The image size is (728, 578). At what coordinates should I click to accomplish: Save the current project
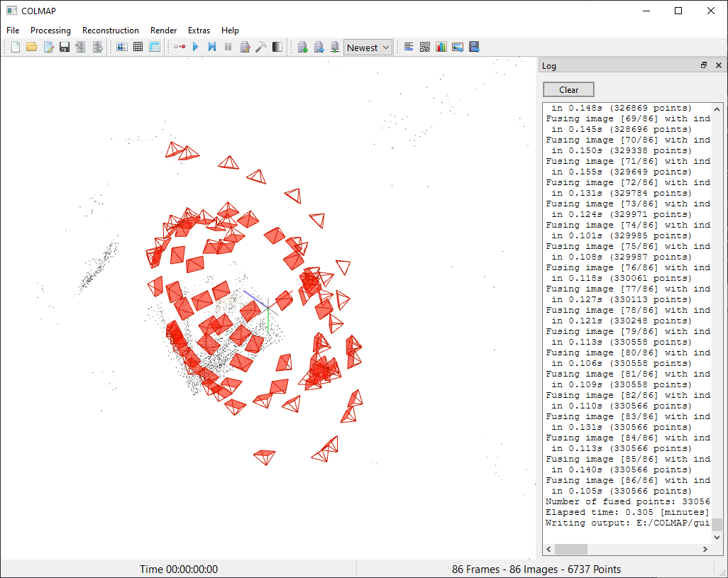(65, 46)
